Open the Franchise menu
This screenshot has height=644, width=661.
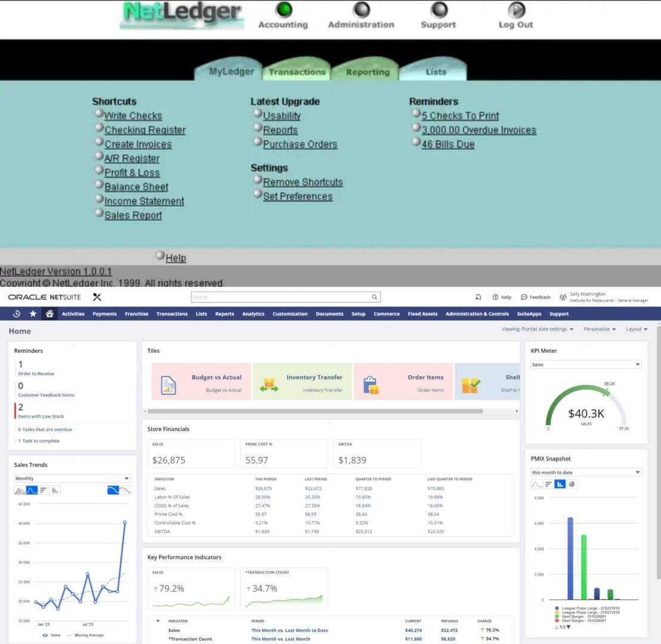(x=136, y=314)
